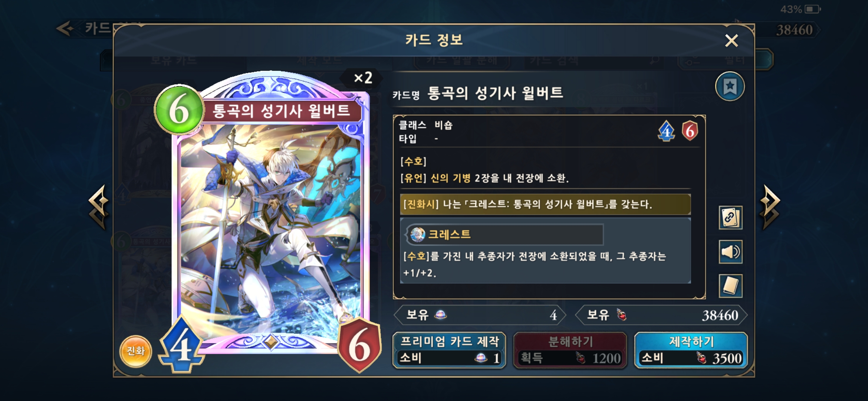
Task: Click 분해하기 button to liquefy card
Action: point(570,350)
